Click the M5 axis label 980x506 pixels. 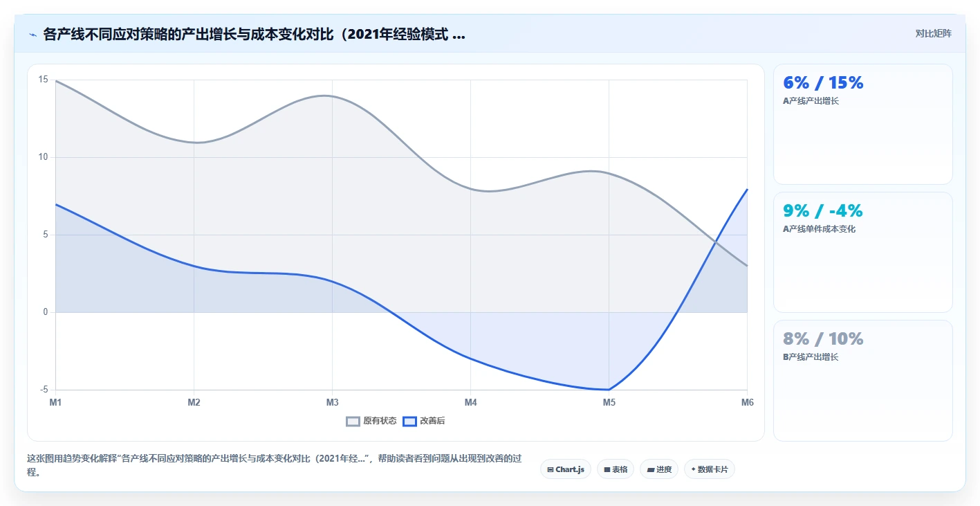(x=609, y=402)
